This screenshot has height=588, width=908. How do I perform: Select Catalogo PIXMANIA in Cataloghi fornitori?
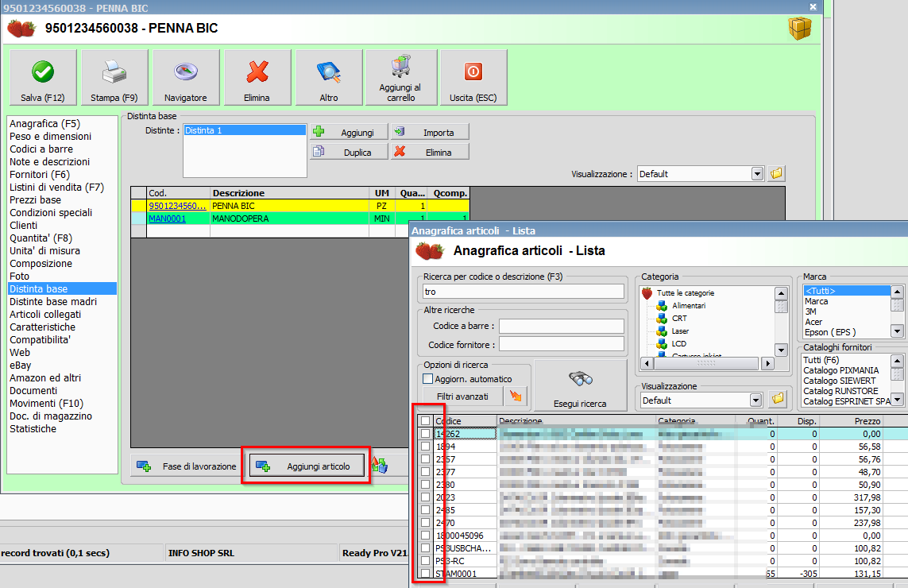840,370
